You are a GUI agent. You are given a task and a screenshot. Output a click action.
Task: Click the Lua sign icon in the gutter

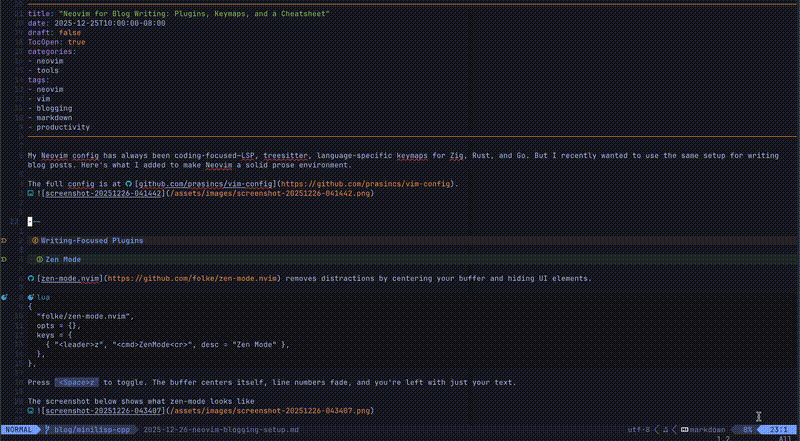(4, 297)
